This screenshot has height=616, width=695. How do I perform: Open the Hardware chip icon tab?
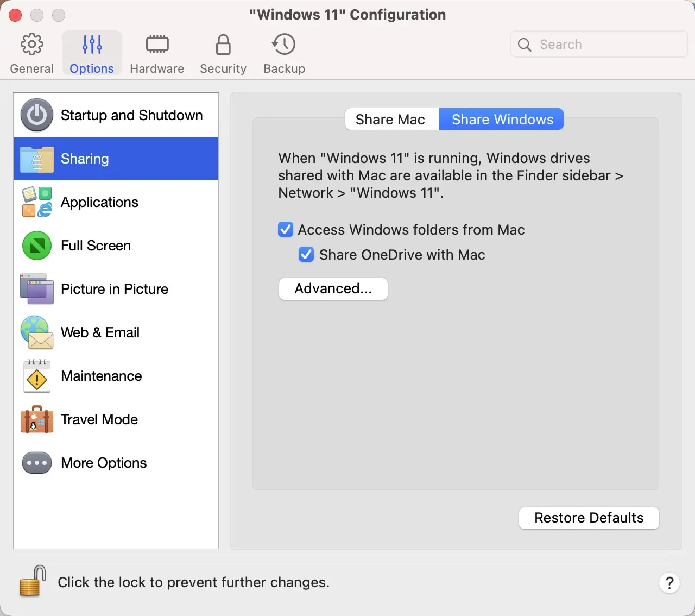pyautogui.click(x=157, y=45)
